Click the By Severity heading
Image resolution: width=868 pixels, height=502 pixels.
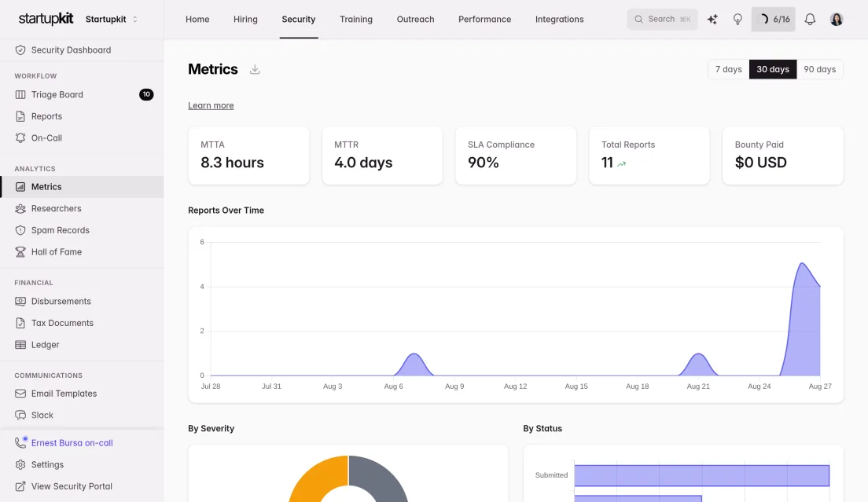(211, 428)
